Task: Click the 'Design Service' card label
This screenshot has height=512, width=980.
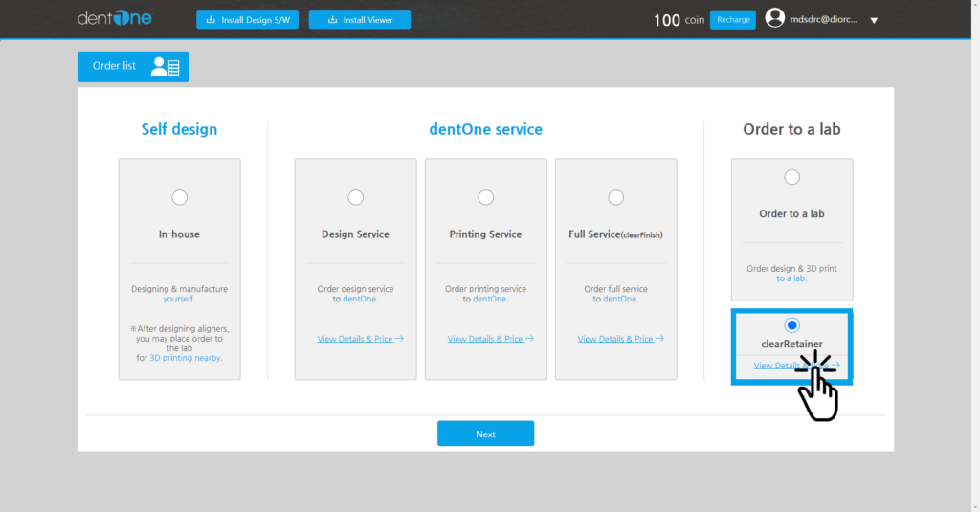Action: (x=356, y=234)
